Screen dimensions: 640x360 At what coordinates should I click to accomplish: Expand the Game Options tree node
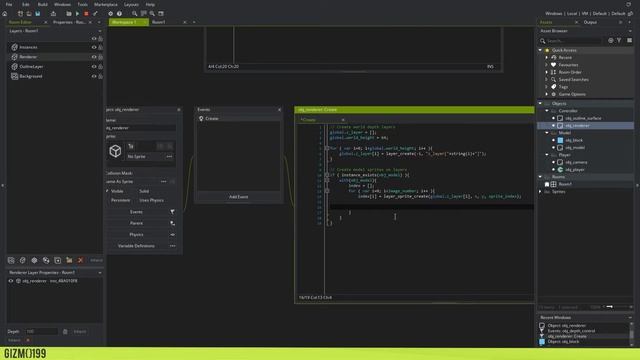pos(547,94)
